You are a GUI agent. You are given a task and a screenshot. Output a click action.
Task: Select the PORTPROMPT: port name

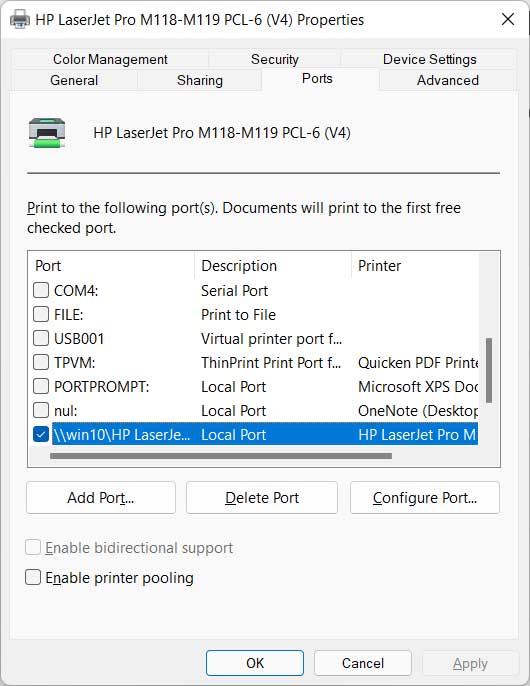pyautogui.click(x=102, y=387)
